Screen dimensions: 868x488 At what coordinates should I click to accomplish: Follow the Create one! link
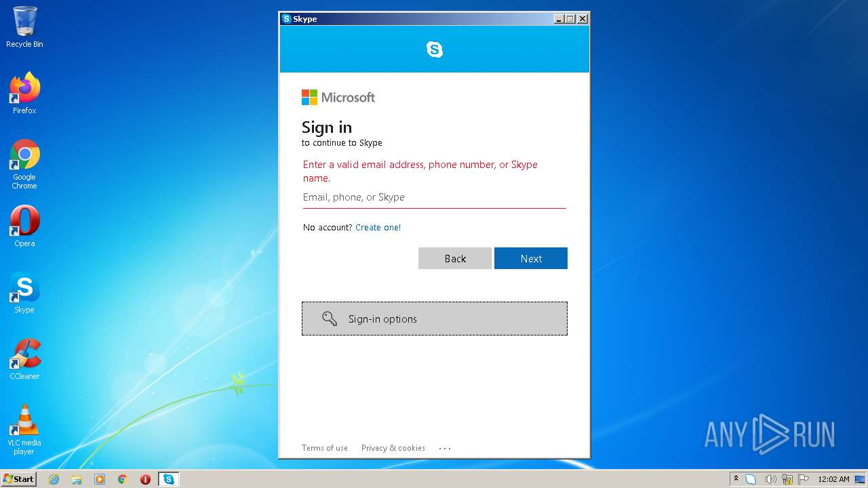pos(378,228)
